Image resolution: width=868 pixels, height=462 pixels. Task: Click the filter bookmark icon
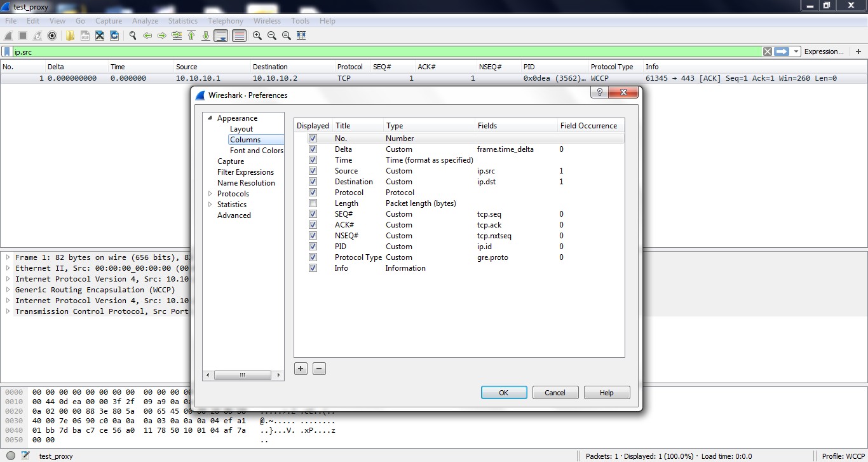point(7,51)
